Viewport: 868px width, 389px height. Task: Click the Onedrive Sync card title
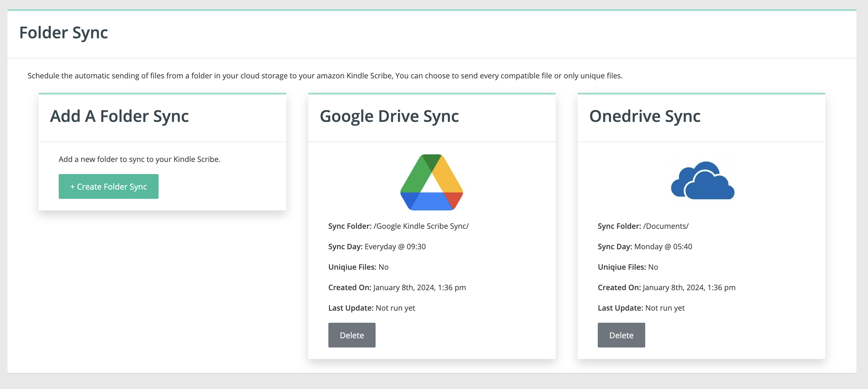coord(645,116)
